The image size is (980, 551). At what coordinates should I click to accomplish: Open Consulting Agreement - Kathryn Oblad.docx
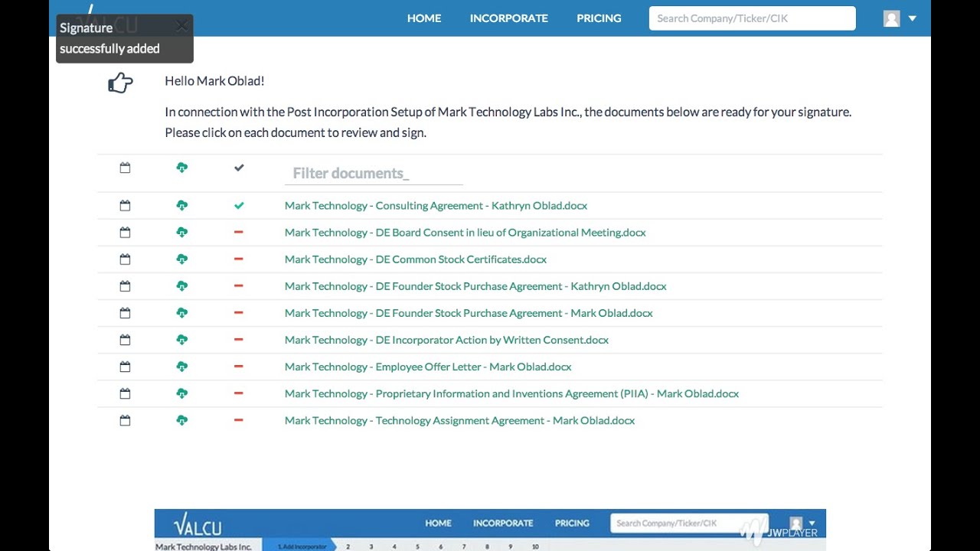pos(436,206)
